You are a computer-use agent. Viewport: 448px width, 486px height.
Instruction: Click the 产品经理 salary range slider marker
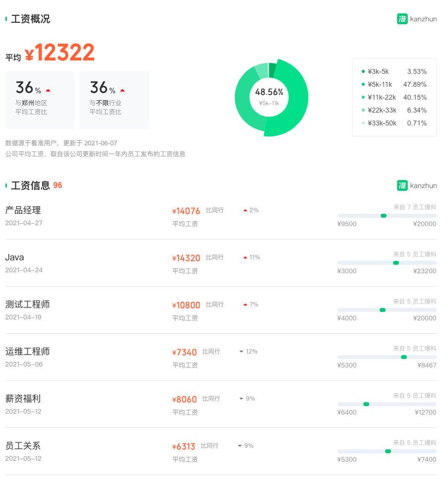coord(384,216)
